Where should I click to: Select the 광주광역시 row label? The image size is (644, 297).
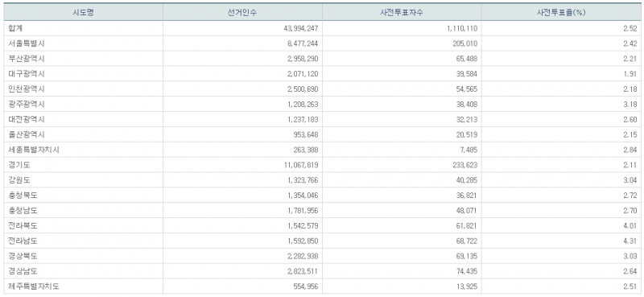(27, 105)
